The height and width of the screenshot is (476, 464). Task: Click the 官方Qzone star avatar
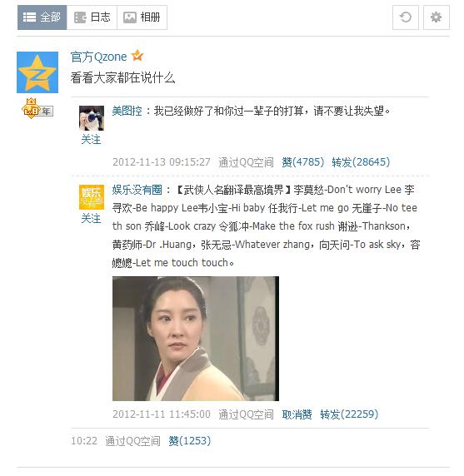click(37, 72)
